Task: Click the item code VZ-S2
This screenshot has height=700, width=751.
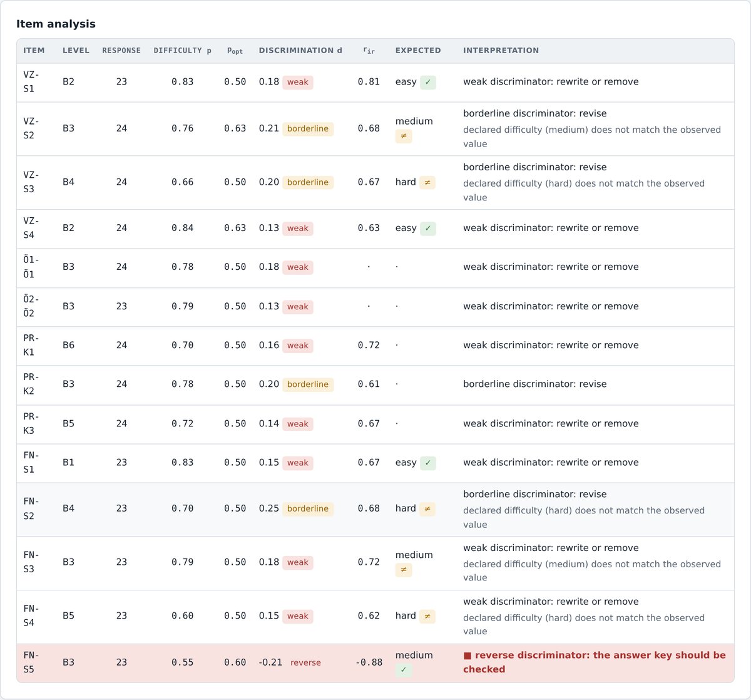Action: click(31, 128)
